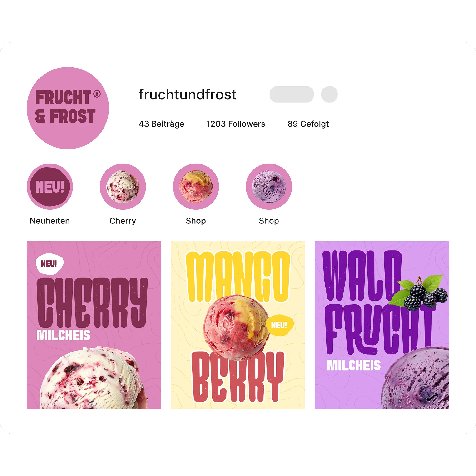
Task: Open the Neuheiten story highlight
Action: coord(50,187)
